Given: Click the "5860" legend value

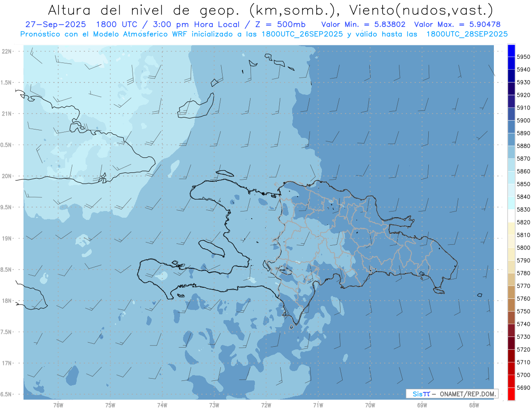Looking at the screenshot, I should click(x=524, y=171).
